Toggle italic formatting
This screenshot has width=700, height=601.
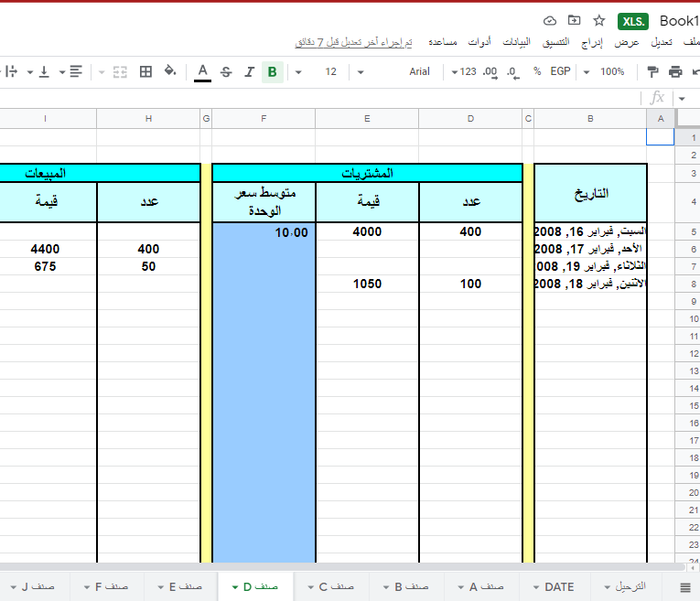(249, 71)
